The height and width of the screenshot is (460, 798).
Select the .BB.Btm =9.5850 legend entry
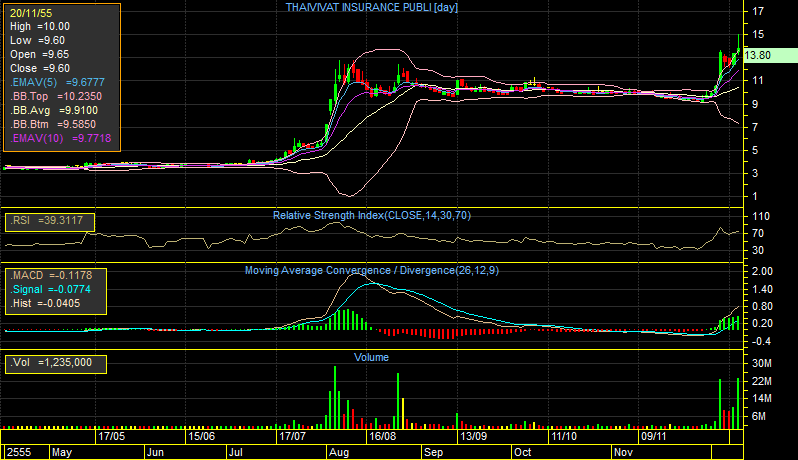point(53,124)
